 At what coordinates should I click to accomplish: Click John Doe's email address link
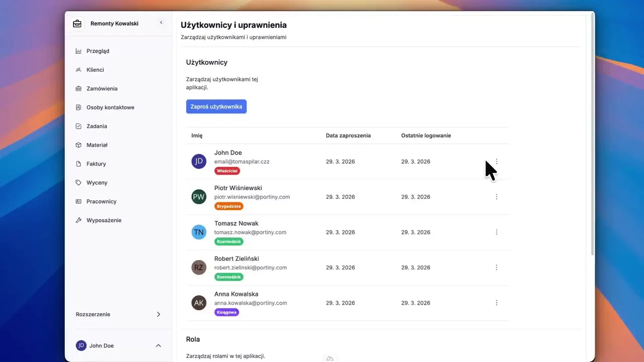242,161
